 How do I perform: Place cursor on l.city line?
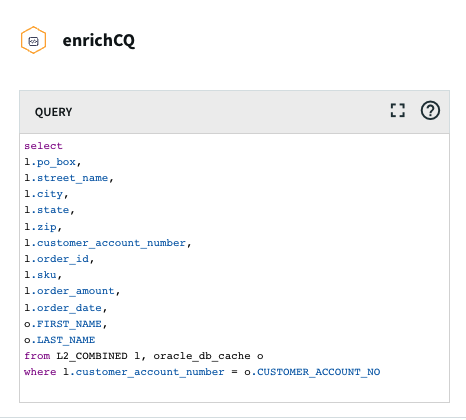click(x=46, y=194)
